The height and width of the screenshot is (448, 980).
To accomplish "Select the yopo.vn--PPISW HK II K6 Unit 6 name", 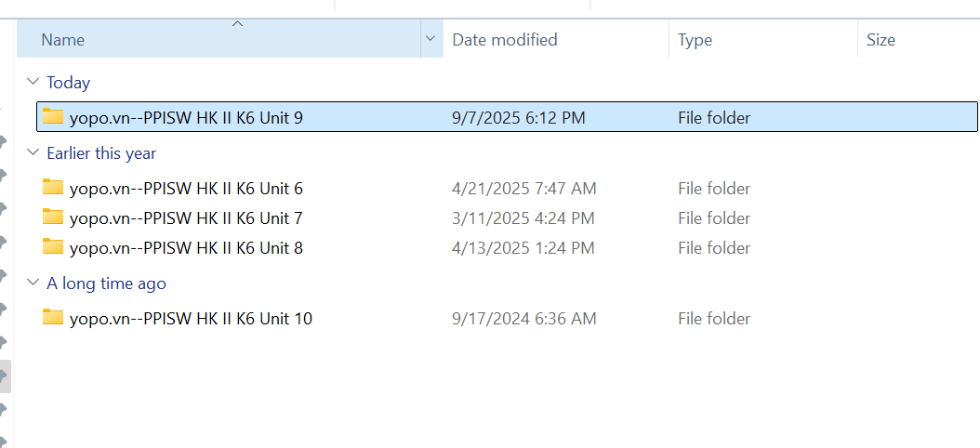I will point(186,189).
